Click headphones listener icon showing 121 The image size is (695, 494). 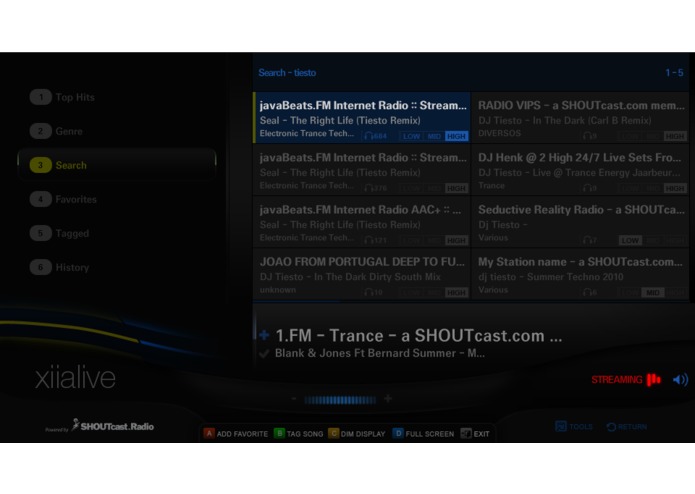368,240
